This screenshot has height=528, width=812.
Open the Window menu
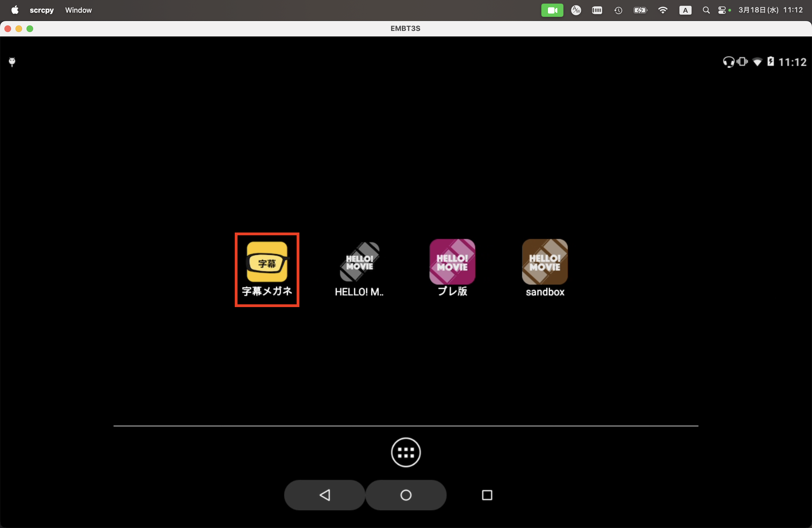78,10
